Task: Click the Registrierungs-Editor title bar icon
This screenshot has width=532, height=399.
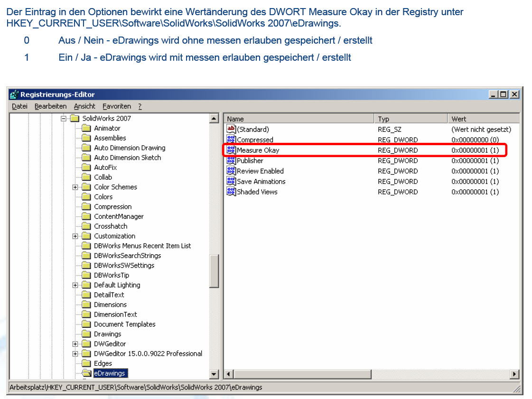Action: pos(14,94)
